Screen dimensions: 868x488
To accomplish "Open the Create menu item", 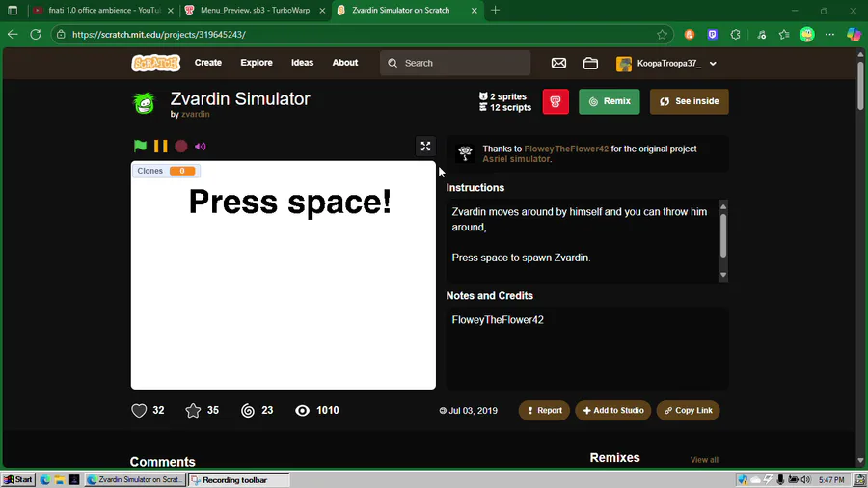I will tap(208, 63).
